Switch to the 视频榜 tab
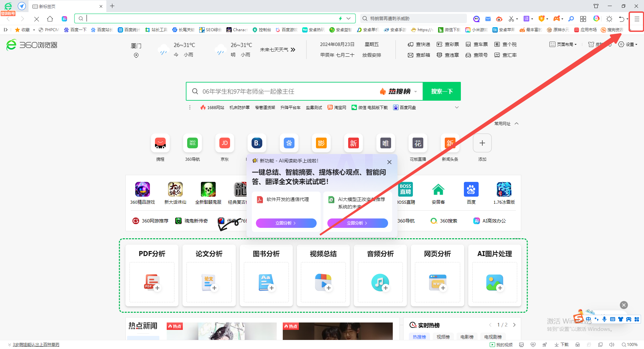The image size is (644, 349). pyautogui.click(x=443, y=337)
